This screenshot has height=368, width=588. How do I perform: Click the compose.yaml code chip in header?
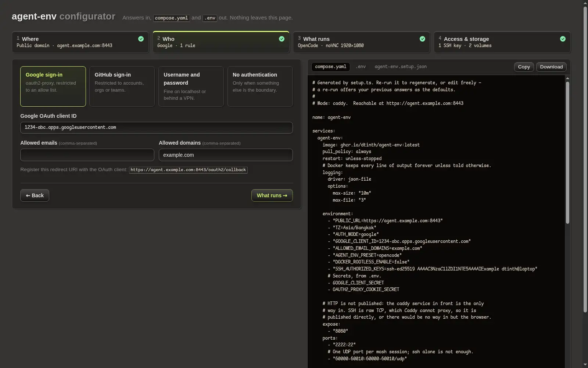tap(171, 18)
